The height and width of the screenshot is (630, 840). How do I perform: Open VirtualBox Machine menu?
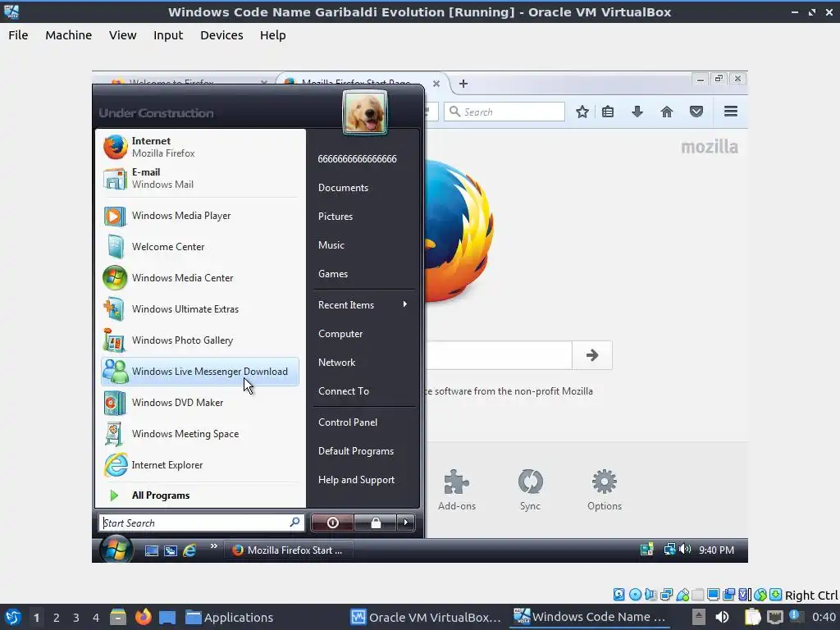tap(69, 35)
